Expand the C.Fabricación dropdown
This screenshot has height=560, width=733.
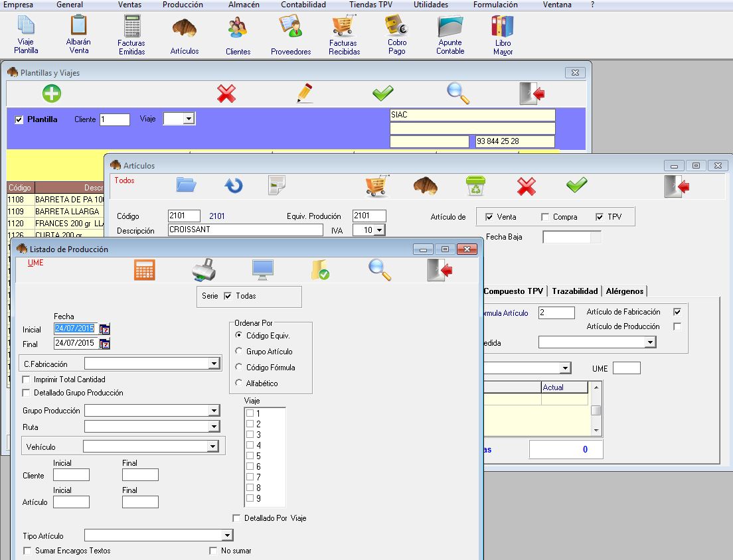(213, 364)
